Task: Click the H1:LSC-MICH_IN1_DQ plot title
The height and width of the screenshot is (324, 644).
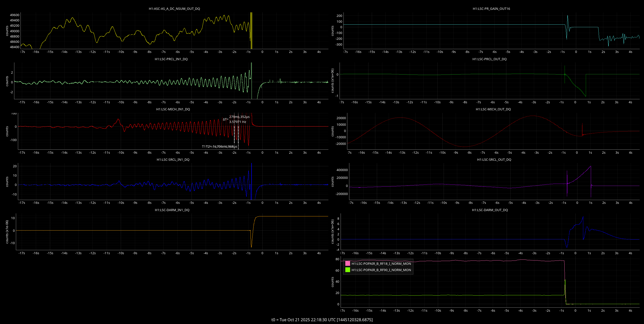Action: (173, 109)
